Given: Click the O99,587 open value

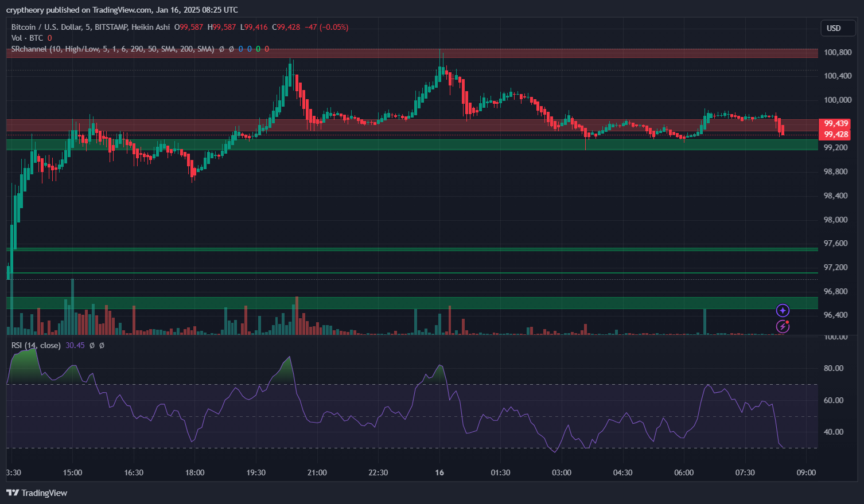Looking at the screenshot, I should coord(189,27).
